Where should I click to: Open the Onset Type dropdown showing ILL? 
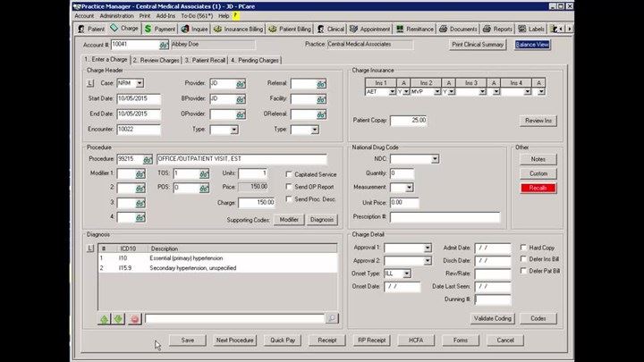(406, 274)
